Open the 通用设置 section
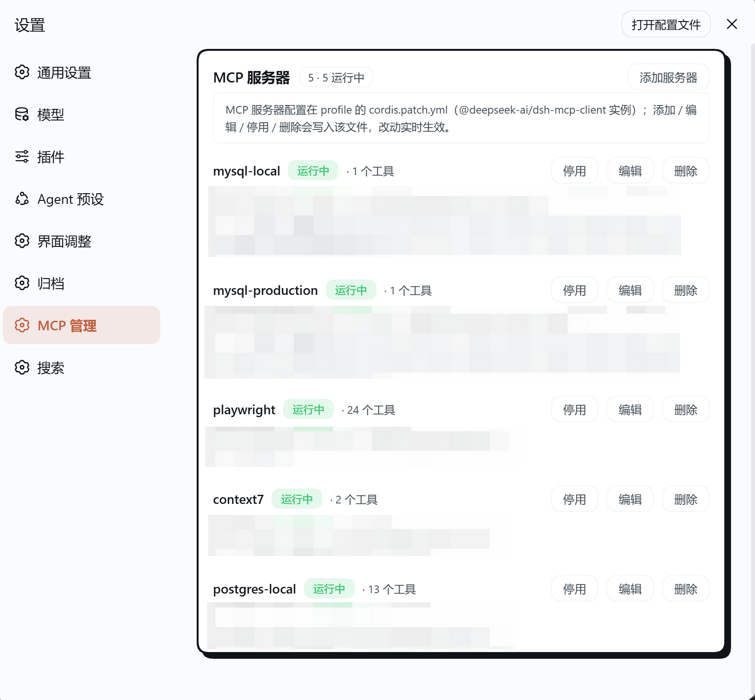 82,72
